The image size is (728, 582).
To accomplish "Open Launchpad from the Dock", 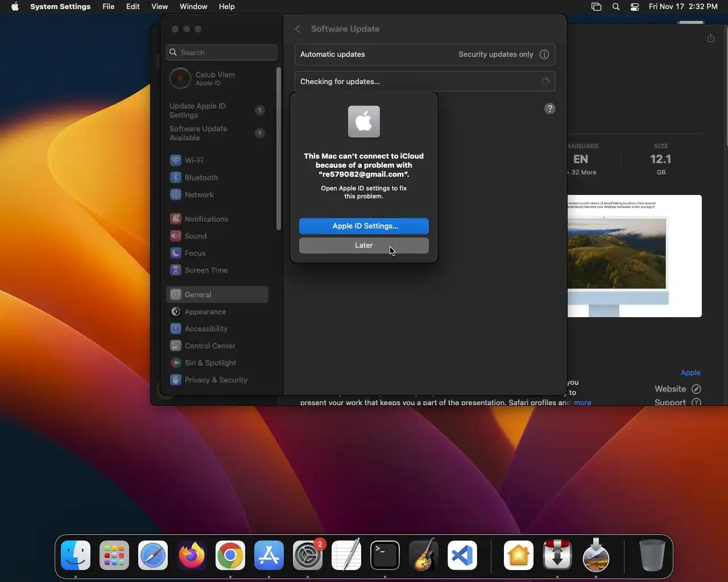I will tap(114, 555).
